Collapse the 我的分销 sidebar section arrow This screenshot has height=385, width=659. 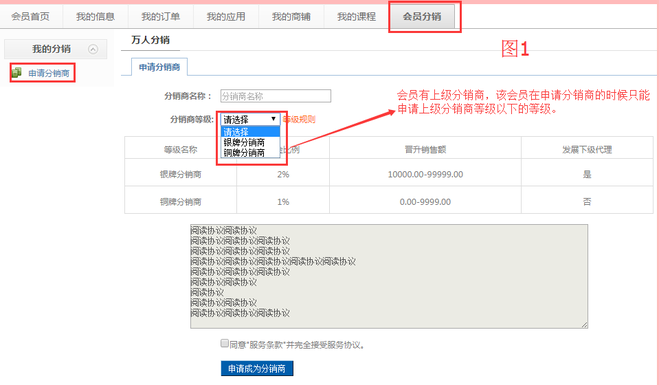93,49
